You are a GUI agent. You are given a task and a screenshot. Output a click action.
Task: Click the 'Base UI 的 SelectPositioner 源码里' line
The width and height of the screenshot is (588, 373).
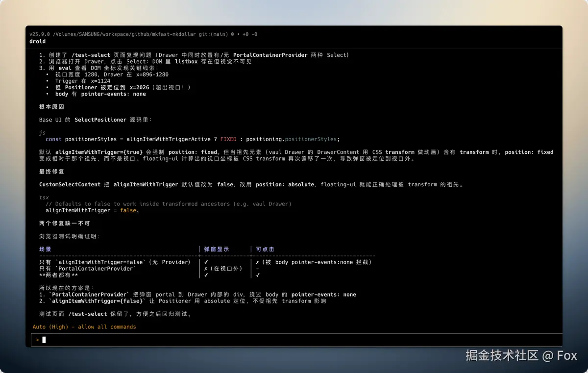click(x=96, y=120)
